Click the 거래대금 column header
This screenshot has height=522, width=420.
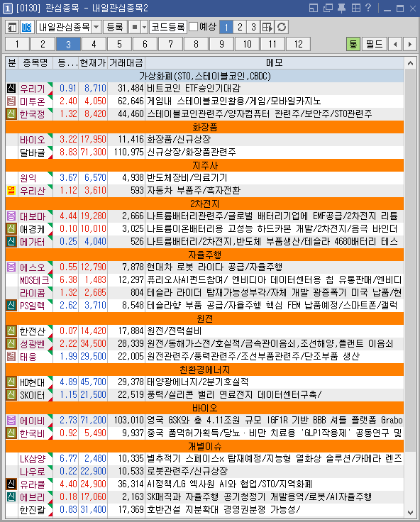tap(126, 62)
